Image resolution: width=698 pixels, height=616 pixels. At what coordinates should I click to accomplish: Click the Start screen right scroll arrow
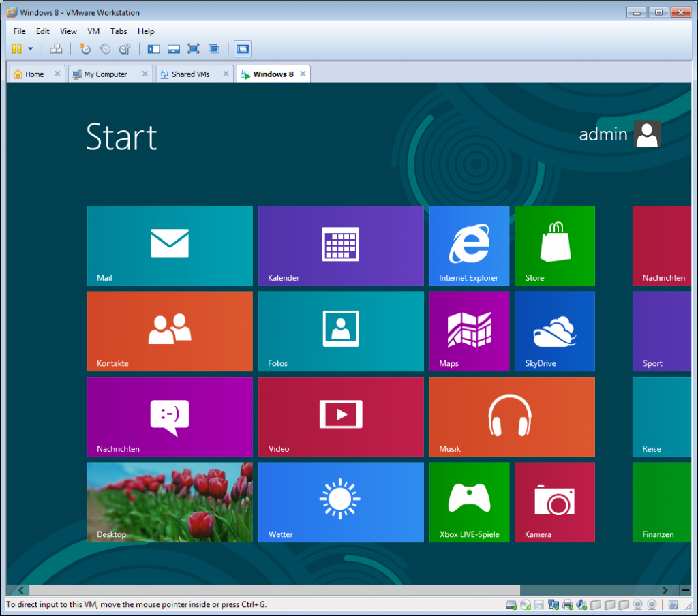pos(665,590)
